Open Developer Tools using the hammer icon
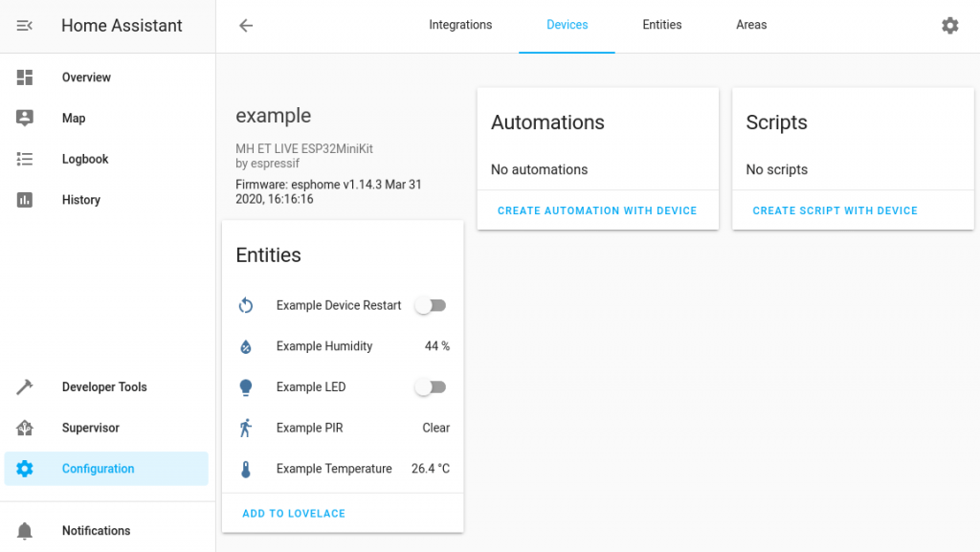The image size is (980, 552). 27,386
